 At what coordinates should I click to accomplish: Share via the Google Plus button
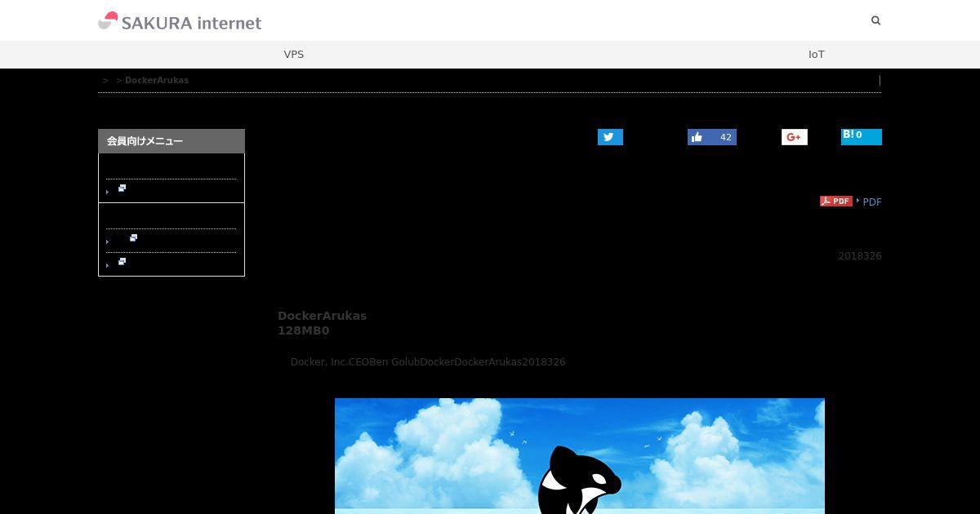click(x=795, y=137)
